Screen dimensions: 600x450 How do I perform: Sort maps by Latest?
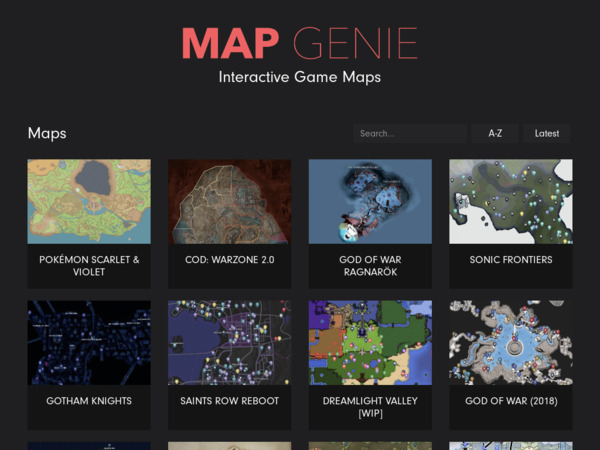547,134
